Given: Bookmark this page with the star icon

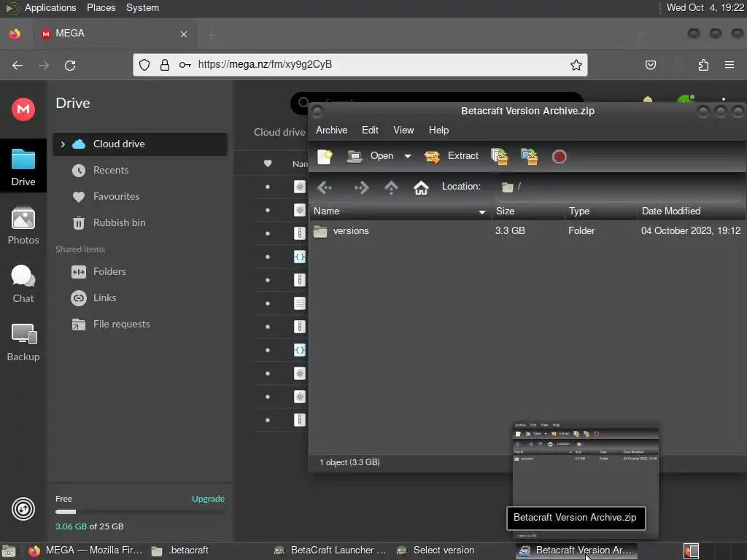Looking at the screenshot, I should pos(576,65).
